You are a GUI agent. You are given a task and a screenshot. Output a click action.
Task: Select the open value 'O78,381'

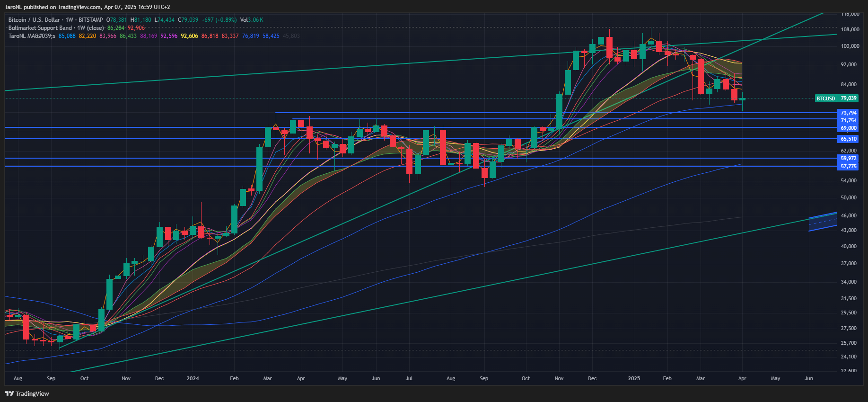(x=117, y=20)
